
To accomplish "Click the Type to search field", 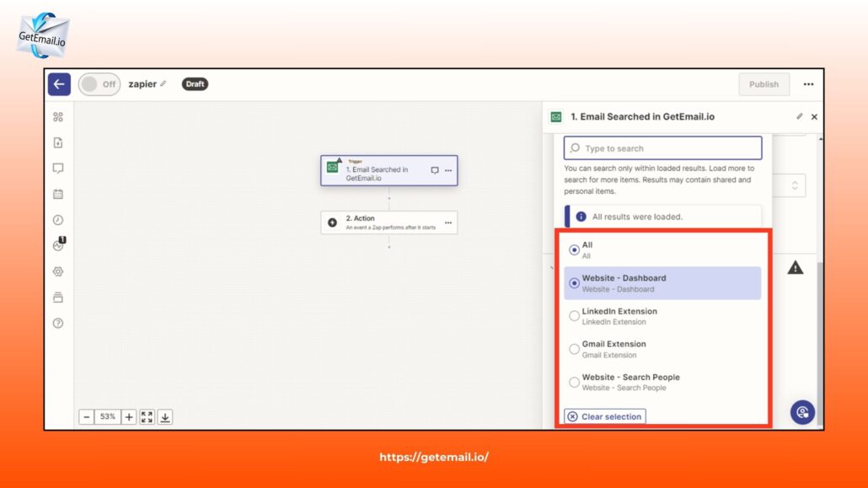I will point(662,147).
